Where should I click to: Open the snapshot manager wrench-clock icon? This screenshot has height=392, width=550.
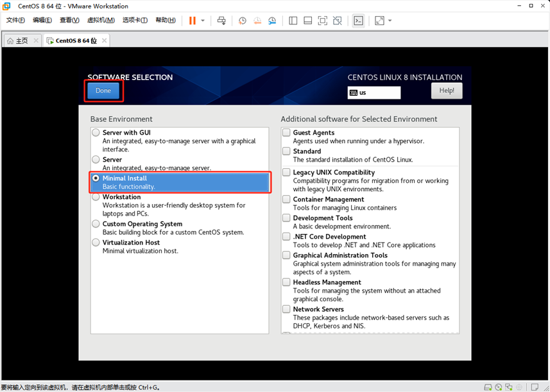(272, 21)
